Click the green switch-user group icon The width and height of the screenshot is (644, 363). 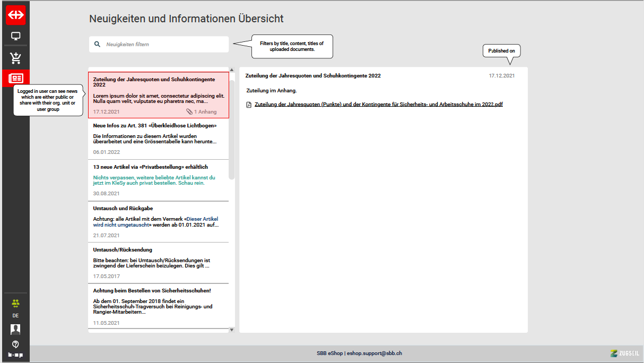[x=15, y=303]
